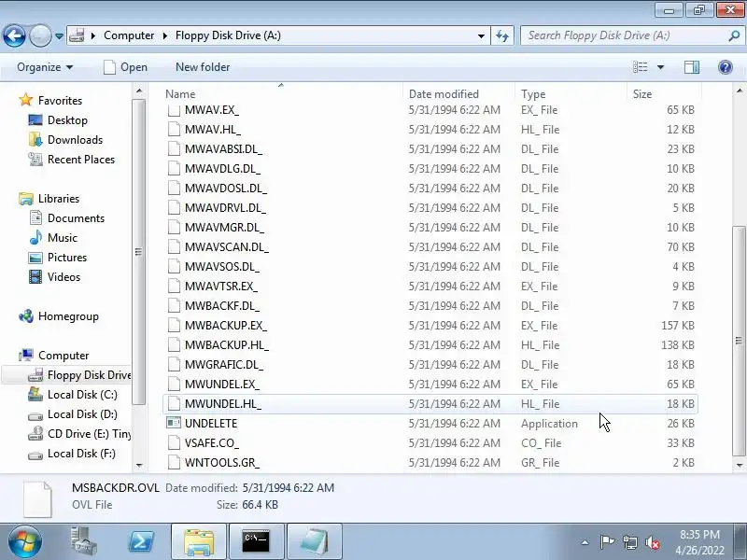
Task: Click the Open button in toolbar
Action: pyautogui.click(x=126, y=67)
